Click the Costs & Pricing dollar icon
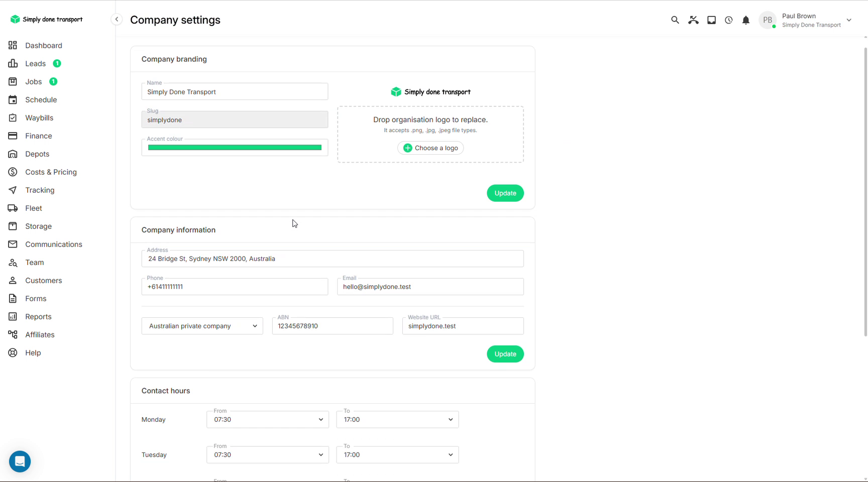Viewport: 868px width, 482px height. click(13, 172)
